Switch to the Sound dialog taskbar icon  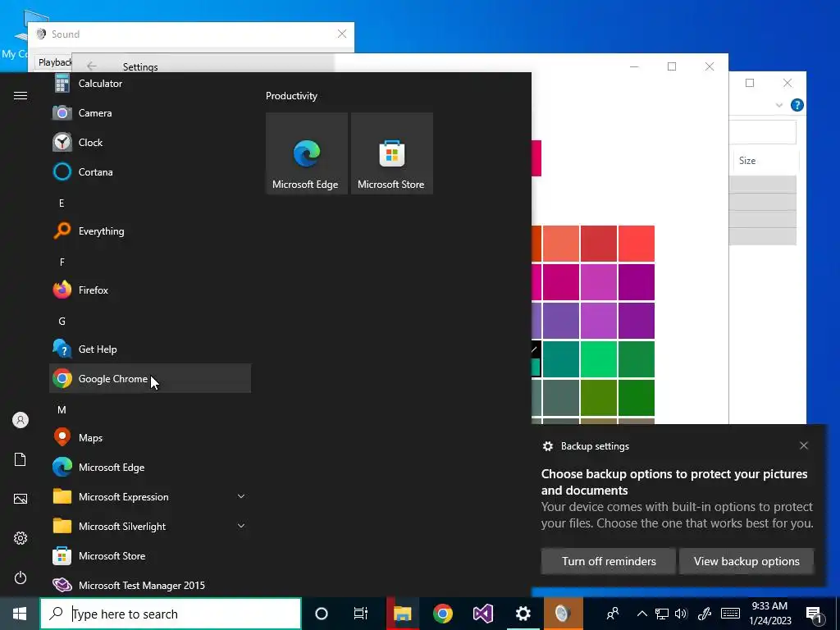[563, 614]
